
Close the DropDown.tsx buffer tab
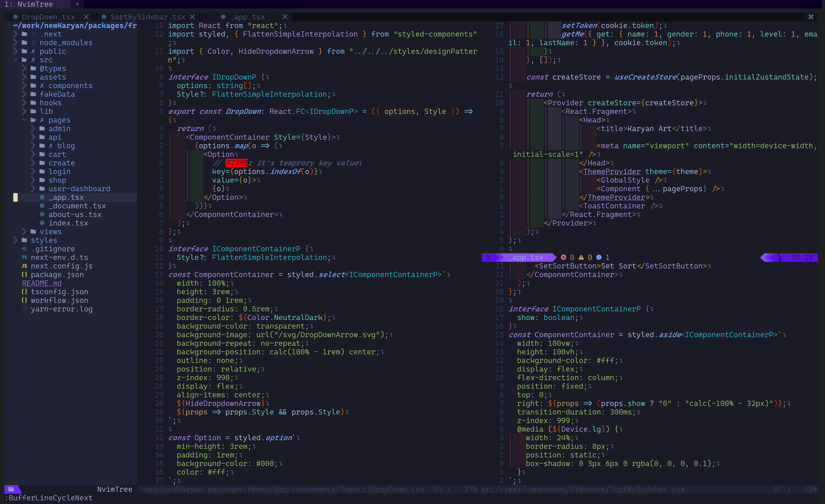pyautogui.click(x=86, y=17)
